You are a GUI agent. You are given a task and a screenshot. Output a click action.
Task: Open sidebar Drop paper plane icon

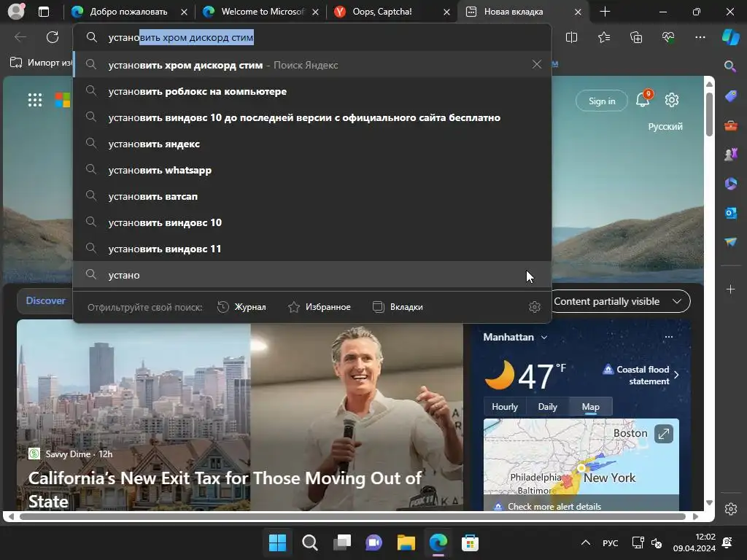[730, 242]
